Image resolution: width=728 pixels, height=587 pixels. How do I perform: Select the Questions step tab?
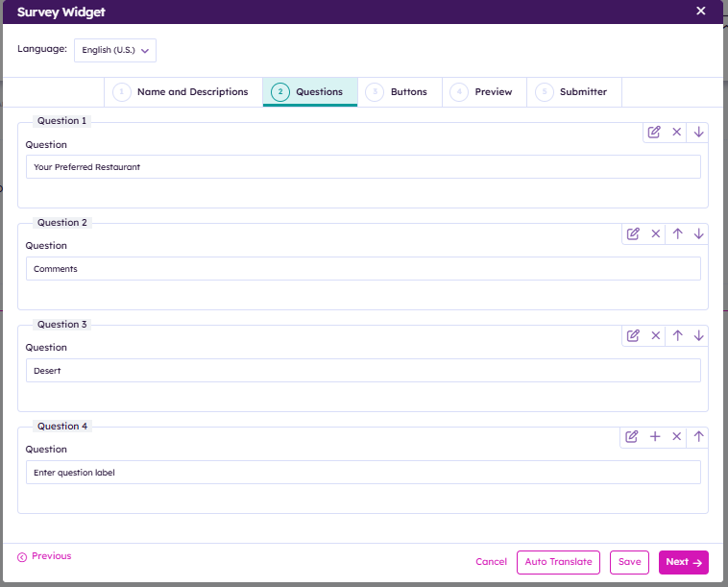pos(310,92)
